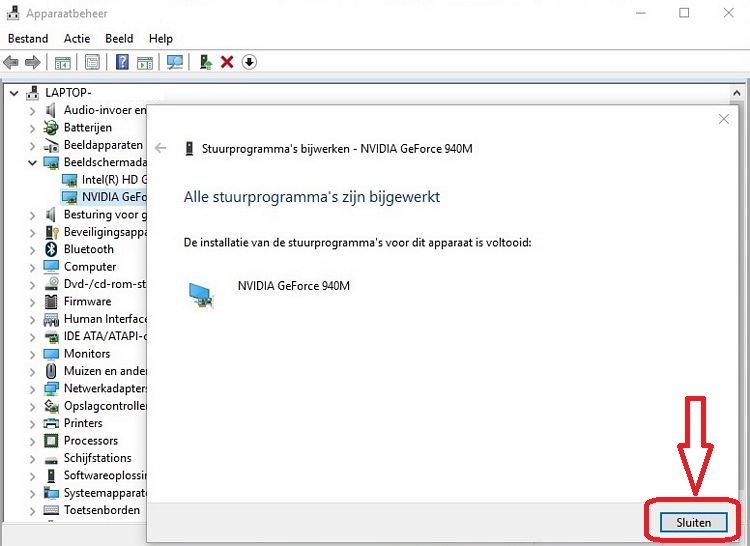
Task: Open the Properties toolbar icon
Action: click(92, 62)
